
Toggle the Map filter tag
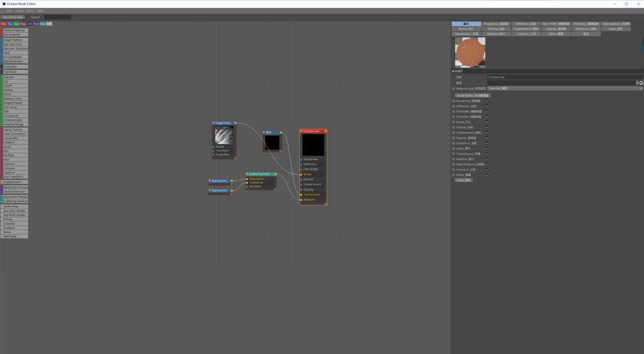[x=24, y=24]
